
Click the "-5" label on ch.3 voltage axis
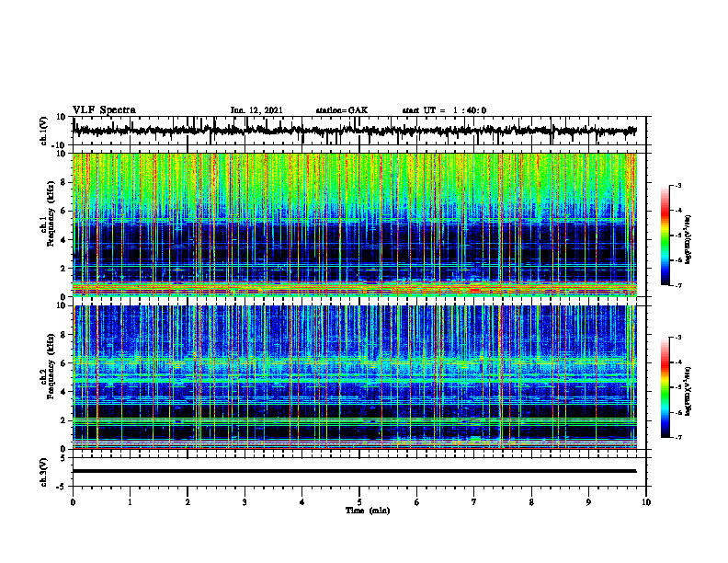coord(62,487)
